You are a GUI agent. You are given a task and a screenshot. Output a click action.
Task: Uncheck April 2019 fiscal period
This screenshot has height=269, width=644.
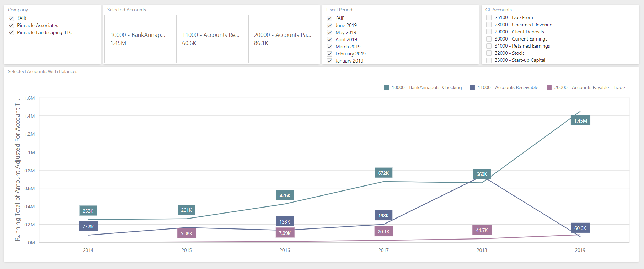click(329, 39)
